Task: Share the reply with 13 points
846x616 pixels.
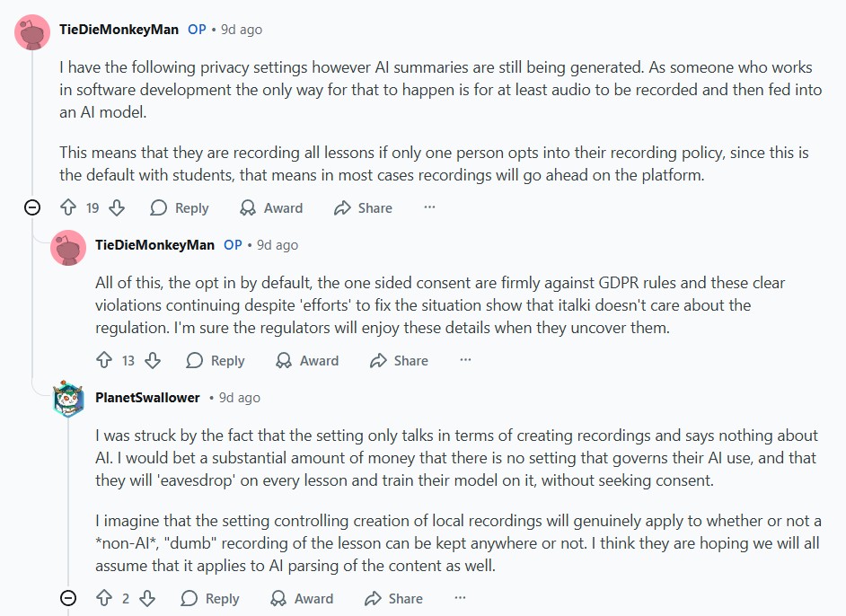Action: point(399,360)
